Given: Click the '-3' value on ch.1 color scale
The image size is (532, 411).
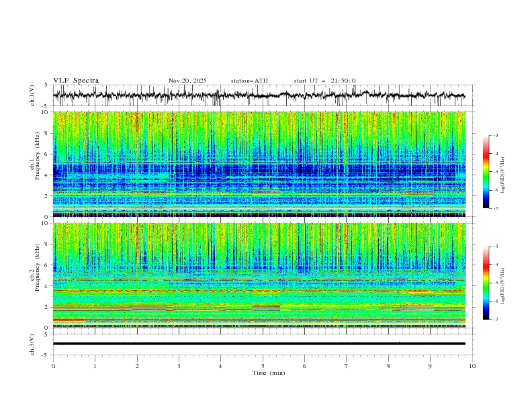Looking at the screenshot, I should [495, 135].
